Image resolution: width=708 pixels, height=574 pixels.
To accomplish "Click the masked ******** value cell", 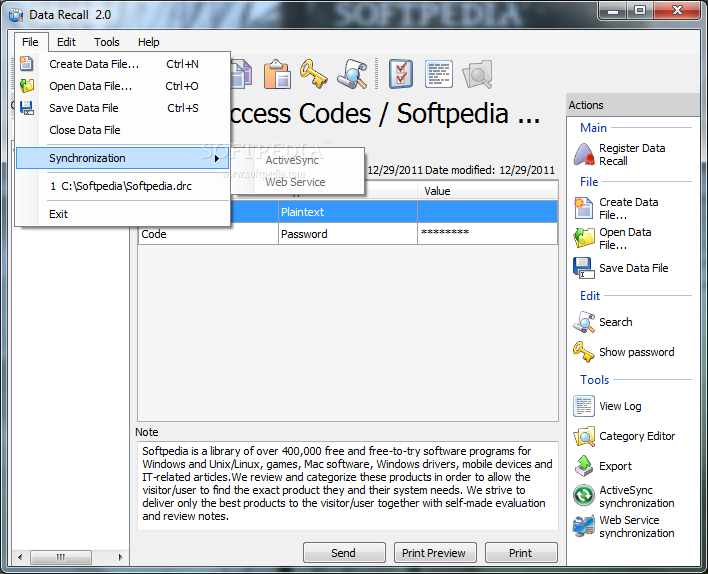I will (487, 234).
